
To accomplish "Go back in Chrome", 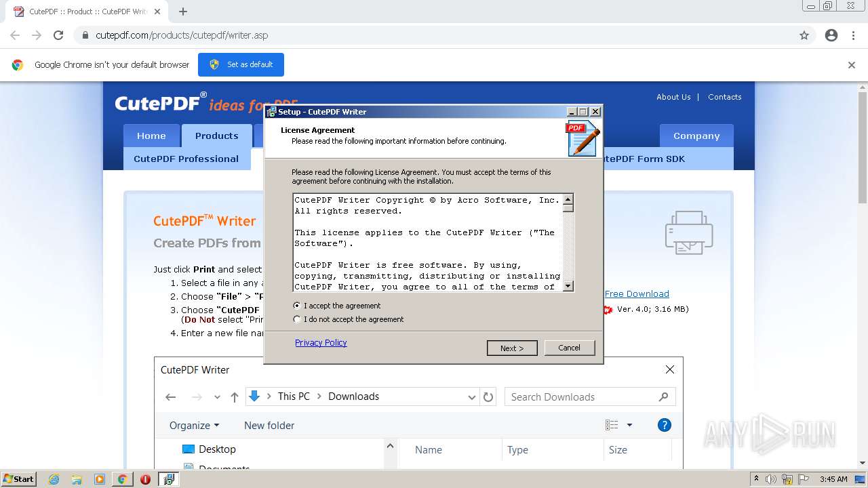I will coord(15,35).
